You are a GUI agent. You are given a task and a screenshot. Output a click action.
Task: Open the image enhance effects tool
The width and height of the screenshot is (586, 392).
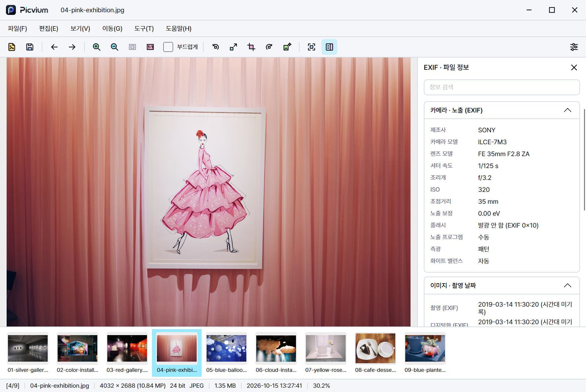(x=287, y=47)
